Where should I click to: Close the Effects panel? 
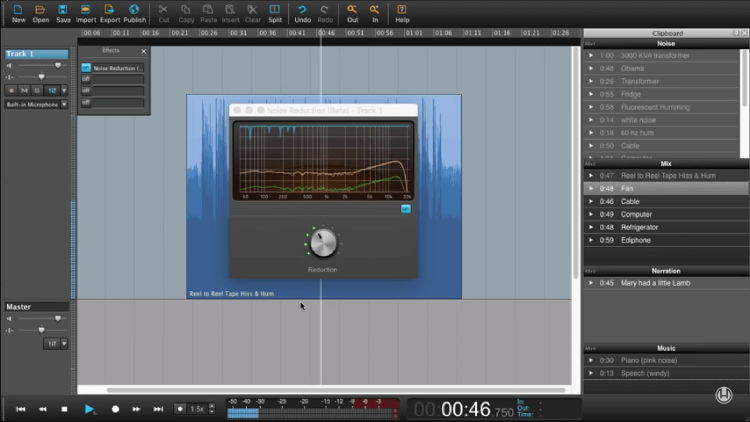tap(143, 51)
